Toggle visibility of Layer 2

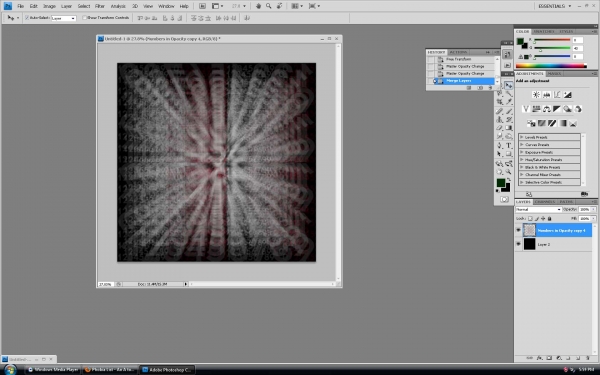[518, 244]
